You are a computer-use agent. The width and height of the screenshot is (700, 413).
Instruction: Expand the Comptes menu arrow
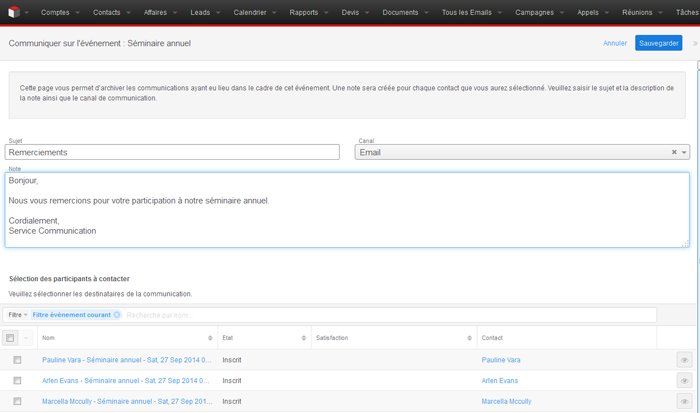pos(77,12)
